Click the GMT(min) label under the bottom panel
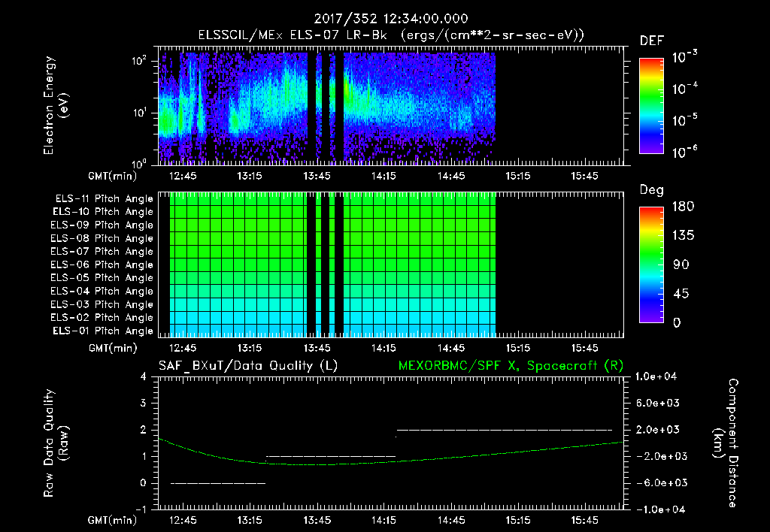Viewport: 770px width, 532px height. 113,520
